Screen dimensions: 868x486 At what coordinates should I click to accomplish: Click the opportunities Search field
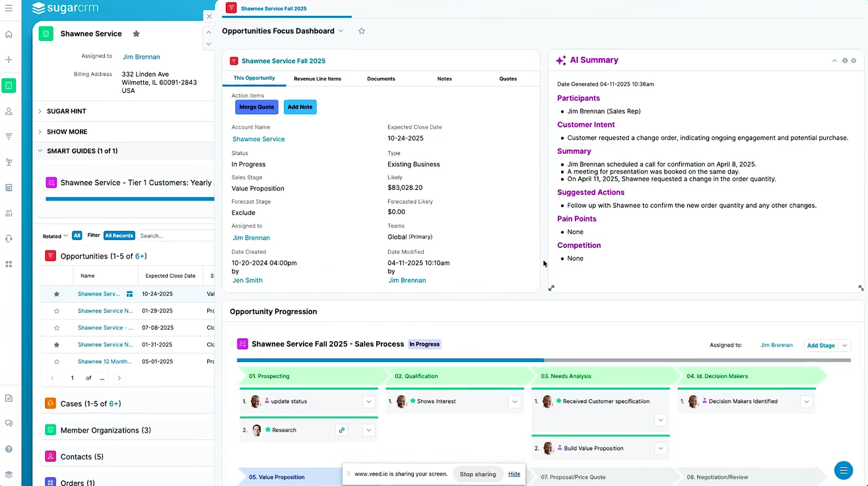tap(176, 235)
